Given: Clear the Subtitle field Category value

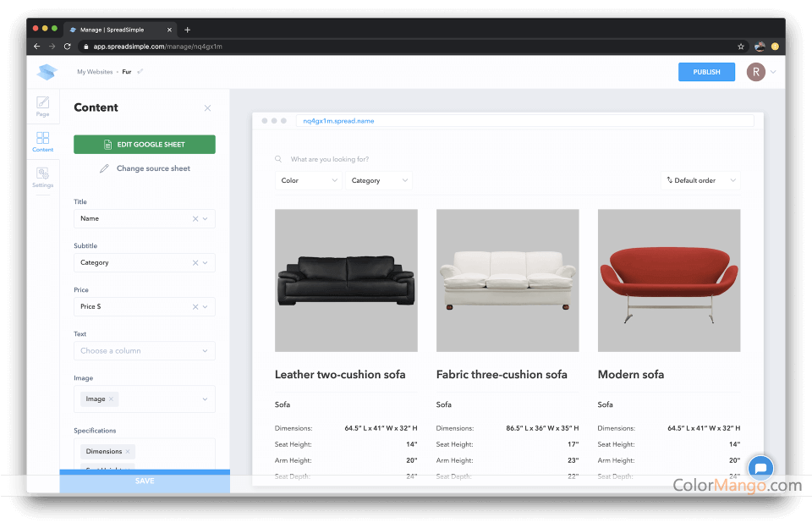Looking at the screenshot, I should [195, 262].
